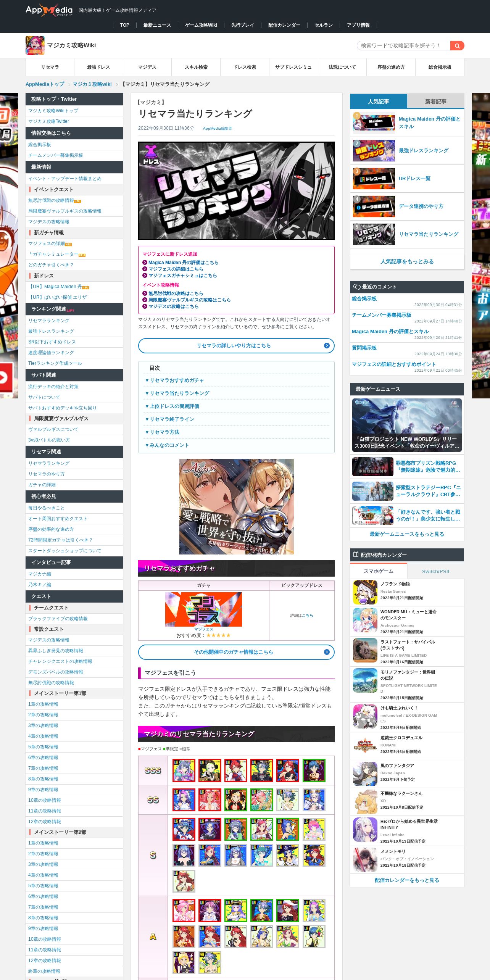Open マジカミ攻略wiki breadcrumb link
This screenshot has width=490, height=980.
(x=92, y=84)
